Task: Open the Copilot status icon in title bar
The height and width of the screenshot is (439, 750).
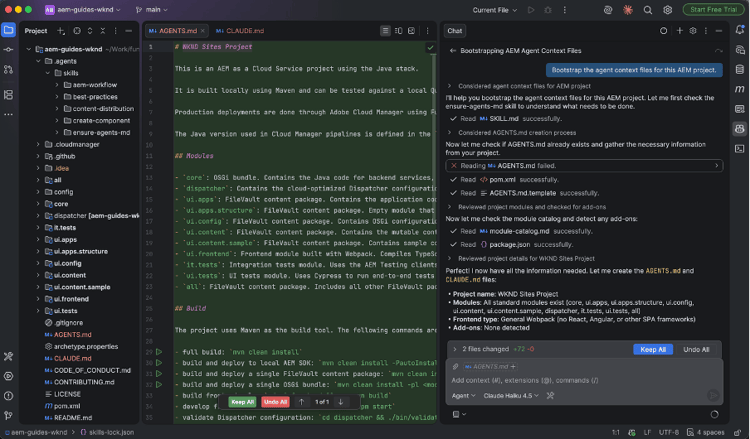Action: click(608, 10)
